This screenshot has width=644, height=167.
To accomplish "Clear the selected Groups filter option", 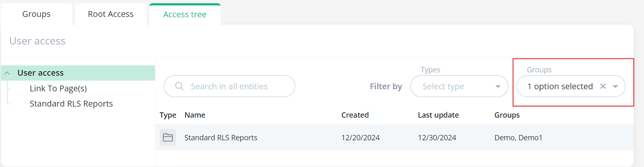I will 603,86.
